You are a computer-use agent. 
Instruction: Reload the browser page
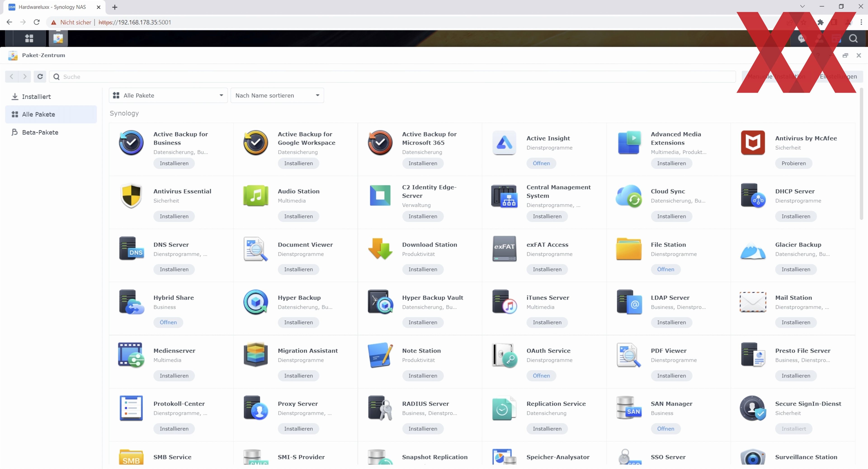click(x=36, y=22)
